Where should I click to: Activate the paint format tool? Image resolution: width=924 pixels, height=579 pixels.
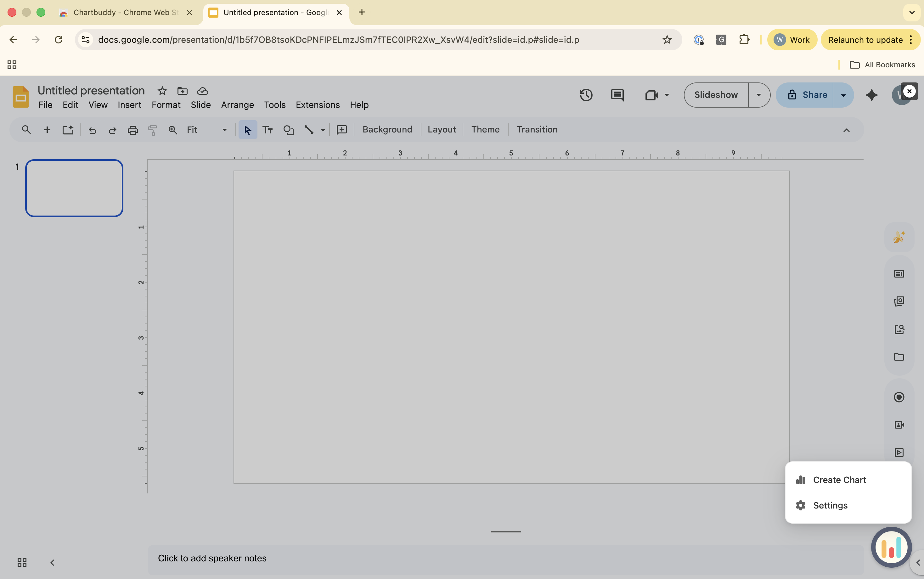152,130
